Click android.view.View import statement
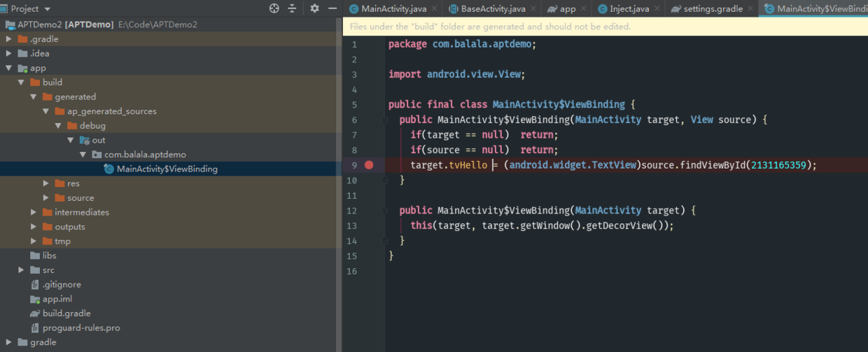 456,74
